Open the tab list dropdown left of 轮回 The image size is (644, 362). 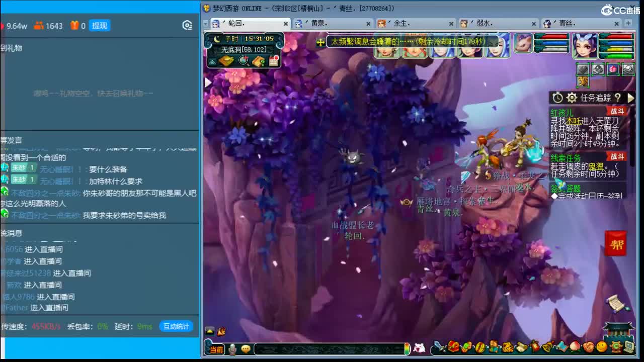pos(205,24)
